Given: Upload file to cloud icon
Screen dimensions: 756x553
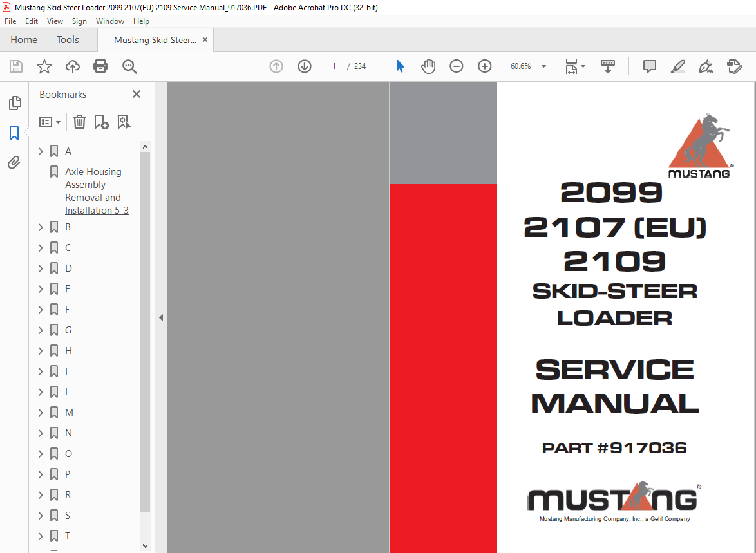Looking at the screenshot, I should click(72, 66).
